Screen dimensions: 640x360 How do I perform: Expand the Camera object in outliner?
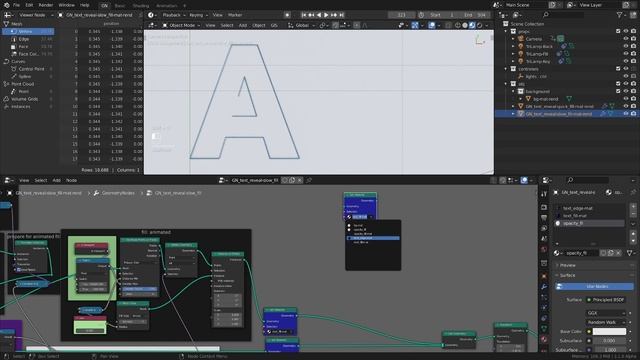click(x=513, y=39)
